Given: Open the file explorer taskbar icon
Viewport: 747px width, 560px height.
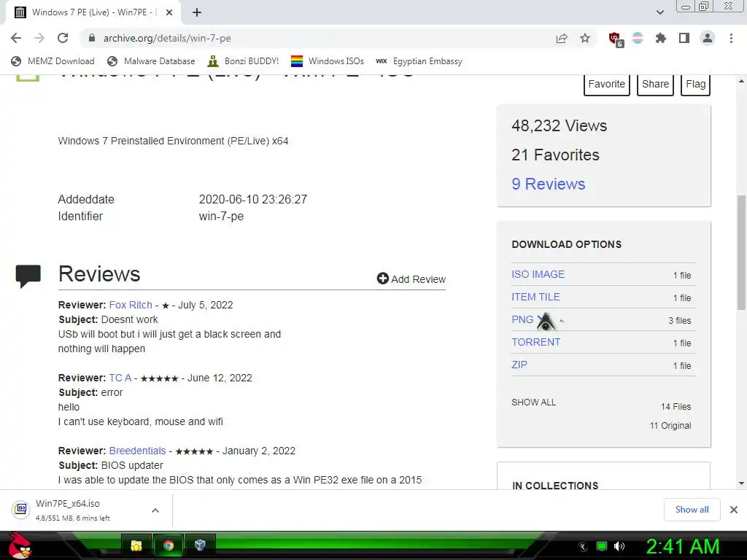Looking at the screenshot, I should (136, 545).
